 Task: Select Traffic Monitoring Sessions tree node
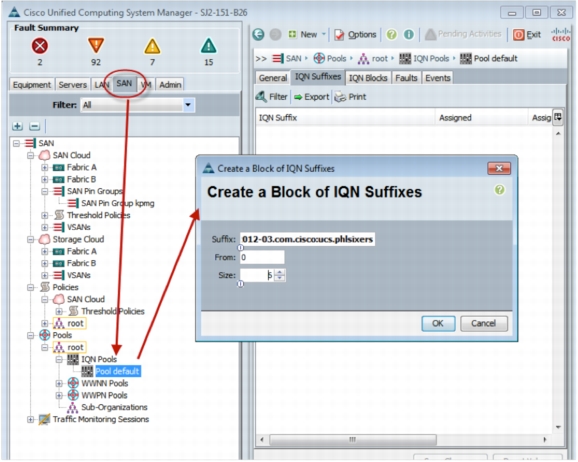pyautogui.click(x=101, y=419)
